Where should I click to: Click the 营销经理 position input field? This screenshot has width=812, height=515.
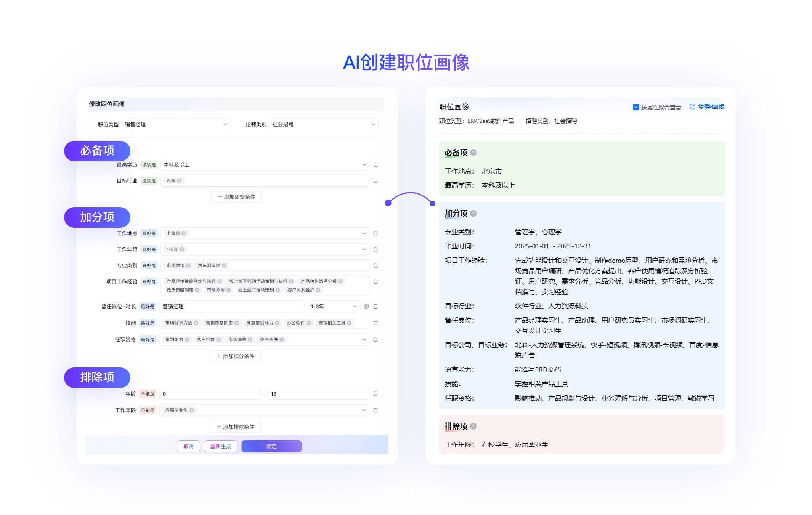[x=232, y=307]
